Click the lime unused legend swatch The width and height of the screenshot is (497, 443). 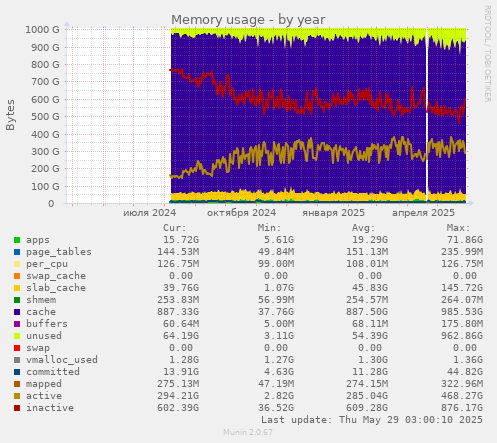point(17,336)
